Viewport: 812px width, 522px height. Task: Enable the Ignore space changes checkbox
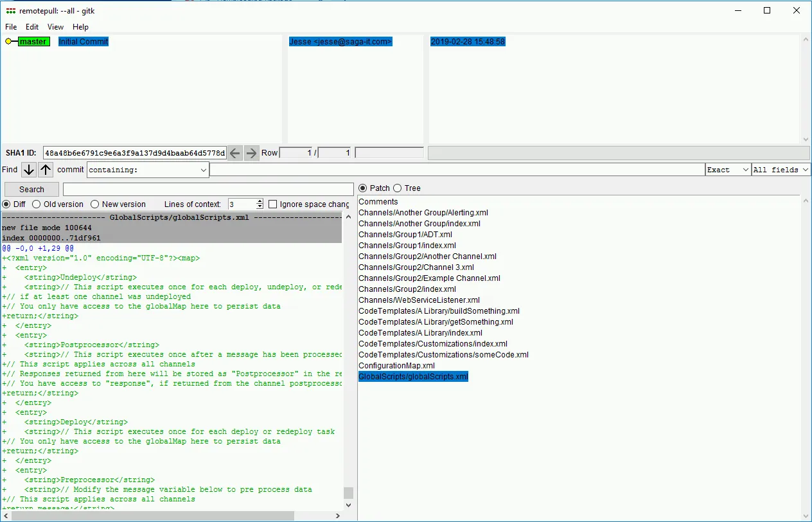tap(272, 204)
